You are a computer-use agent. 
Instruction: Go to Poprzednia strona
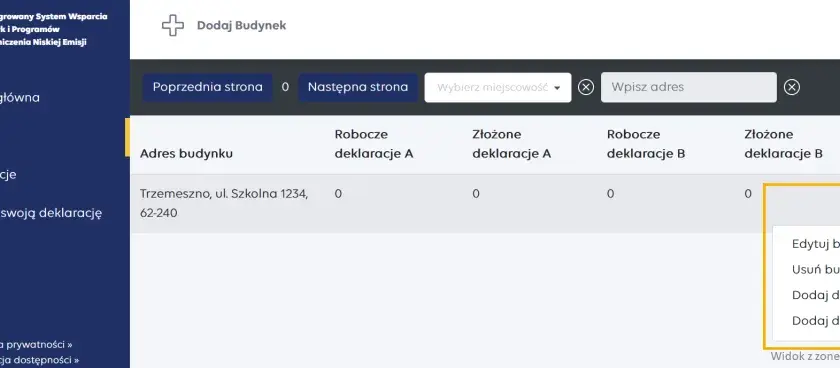[207, 87]
